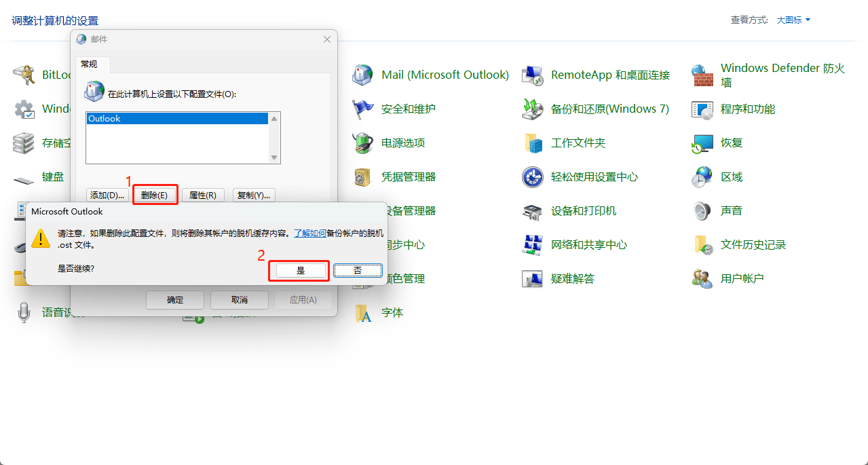Select the Outlook profile in list
This screenshot has width=868, height=465.
[x=176, y=119]
